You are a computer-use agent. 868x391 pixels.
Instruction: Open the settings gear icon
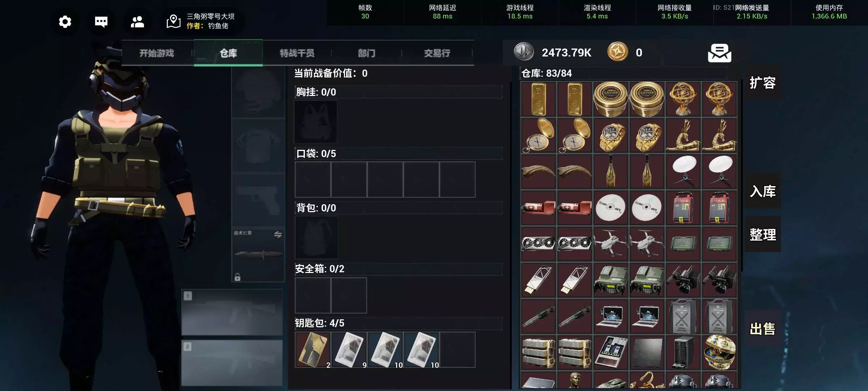pyautogui.click(x=65, y=22)
